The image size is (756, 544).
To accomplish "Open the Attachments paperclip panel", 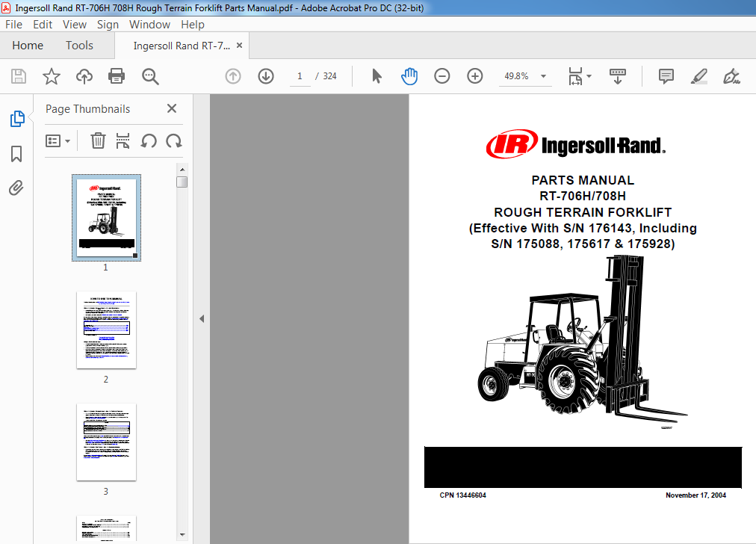I will (x=16, y=188).
